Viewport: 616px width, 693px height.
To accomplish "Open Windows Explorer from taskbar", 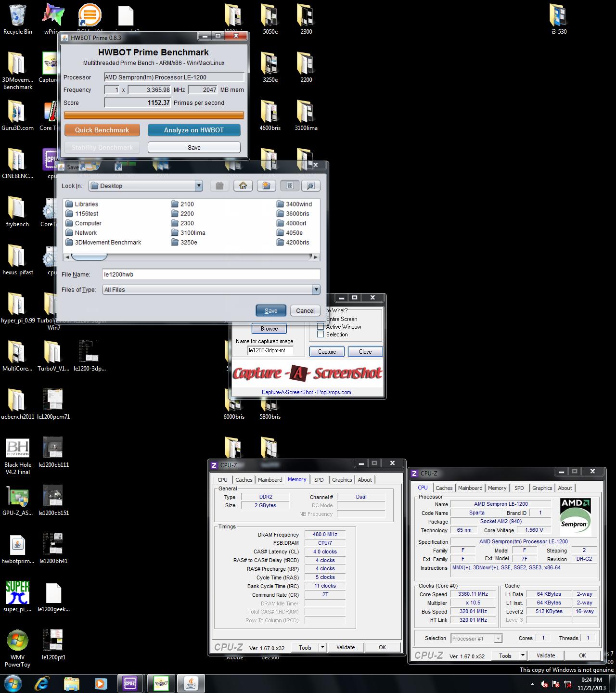I will (72, 683).
